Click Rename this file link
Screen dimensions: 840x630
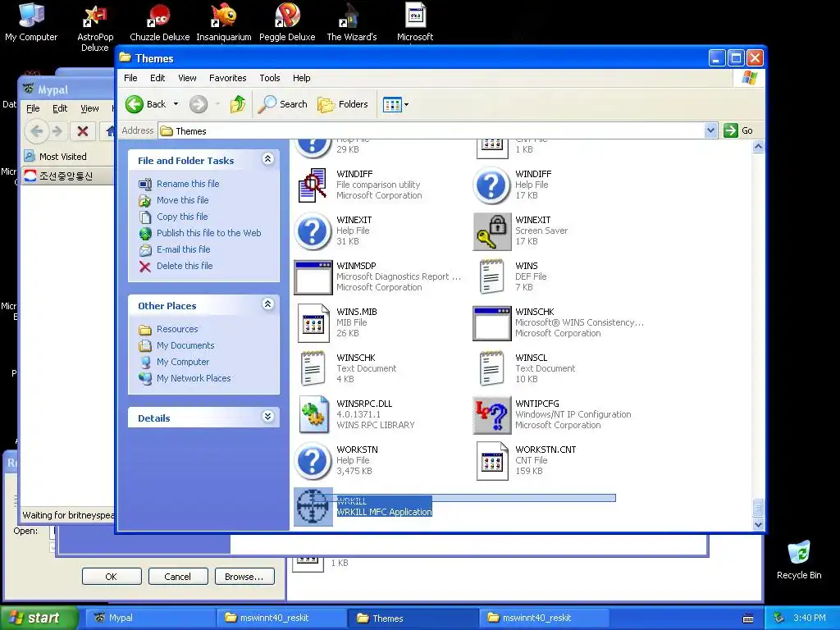click(188, 184)
